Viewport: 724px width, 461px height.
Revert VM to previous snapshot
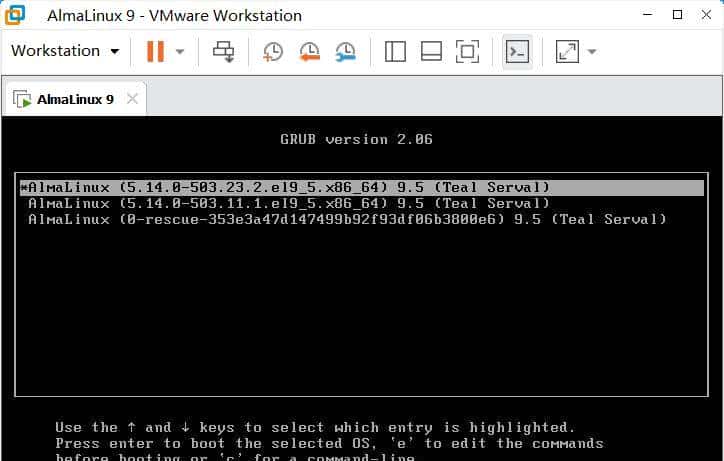point(309,51)
